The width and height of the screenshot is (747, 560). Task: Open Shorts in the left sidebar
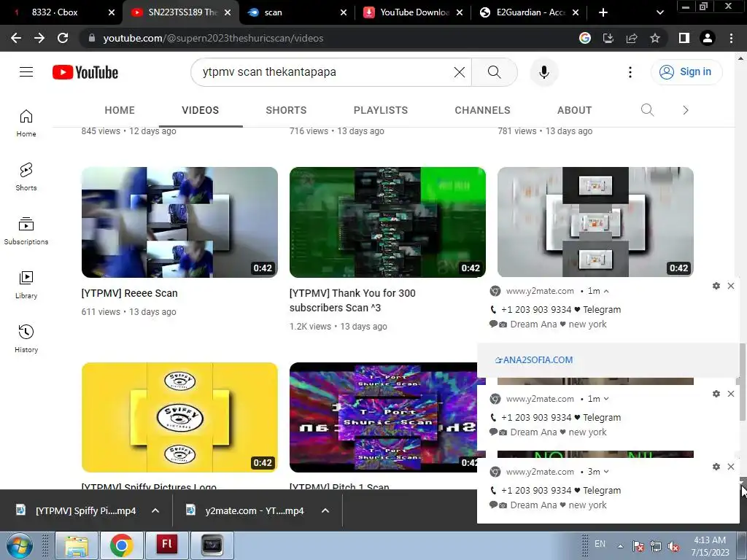tap(26, 177)
